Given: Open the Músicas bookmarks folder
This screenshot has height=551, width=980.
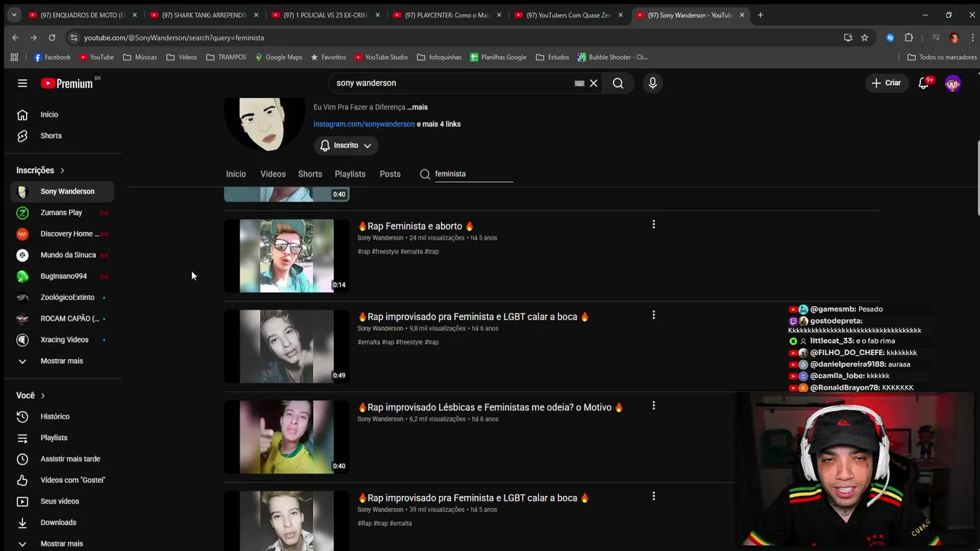Looking at the screenshot, I should point(139,57).
